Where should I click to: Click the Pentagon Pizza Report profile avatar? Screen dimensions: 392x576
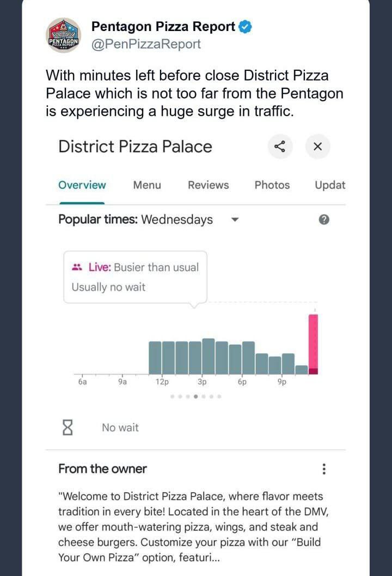(x=64, y=35)
